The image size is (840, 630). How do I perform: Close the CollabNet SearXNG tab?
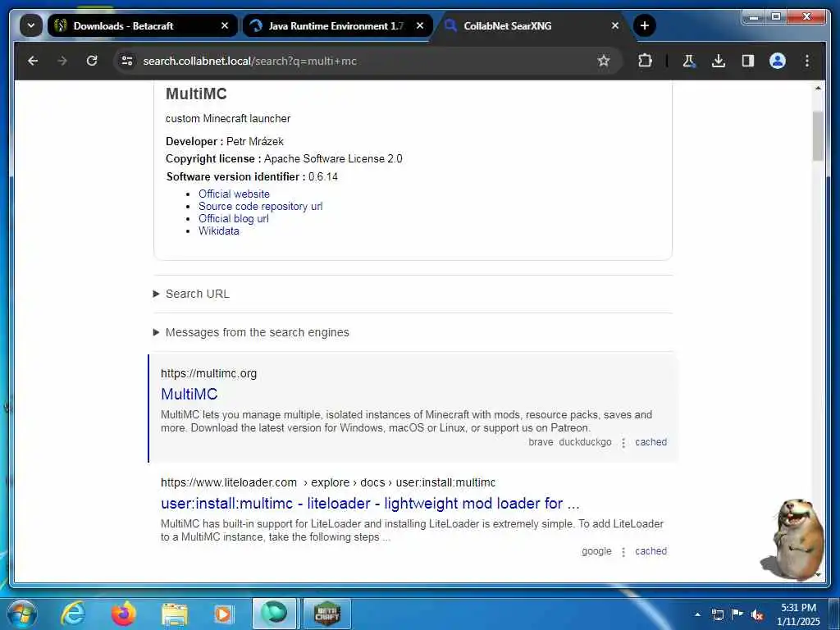tap(615, 25)
